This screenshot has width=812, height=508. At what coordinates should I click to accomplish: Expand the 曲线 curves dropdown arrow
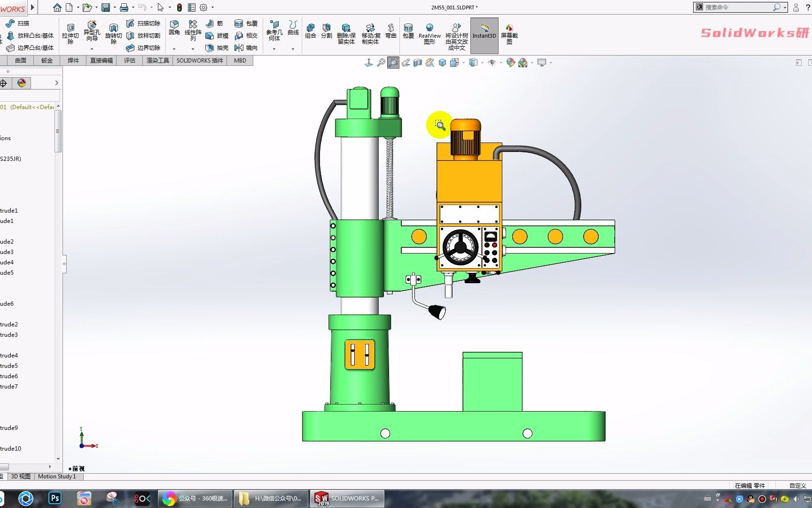293,49
